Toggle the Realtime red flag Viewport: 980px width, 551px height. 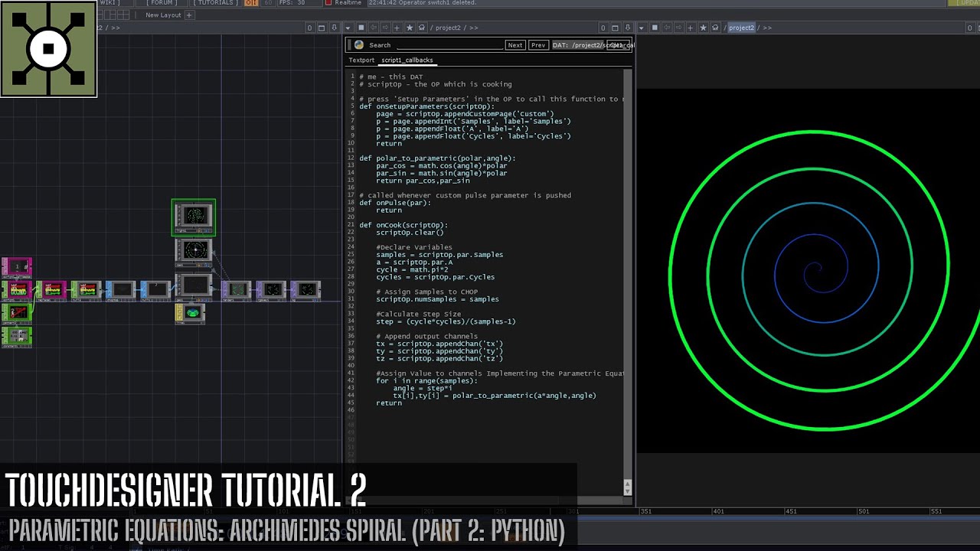pos(328,3)
